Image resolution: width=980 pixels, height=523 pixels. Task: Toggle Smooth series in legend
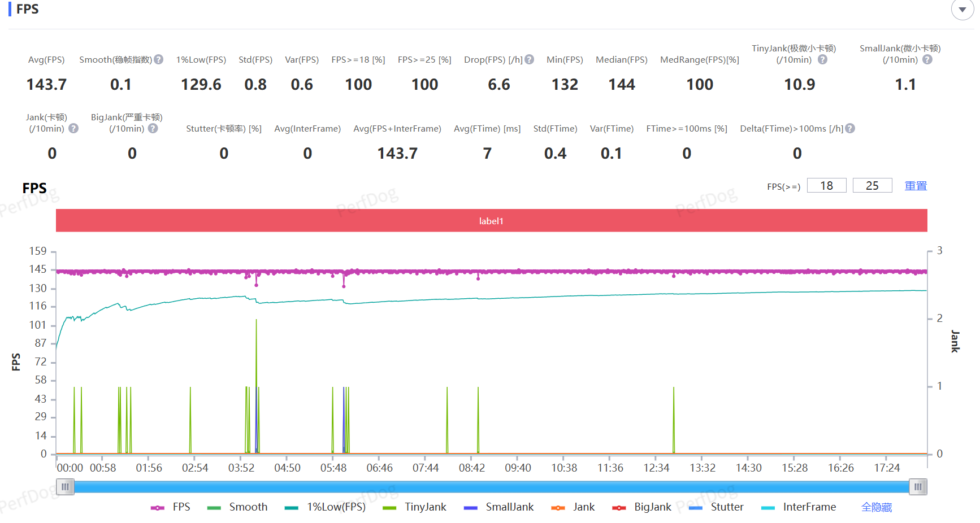point(238,507)
